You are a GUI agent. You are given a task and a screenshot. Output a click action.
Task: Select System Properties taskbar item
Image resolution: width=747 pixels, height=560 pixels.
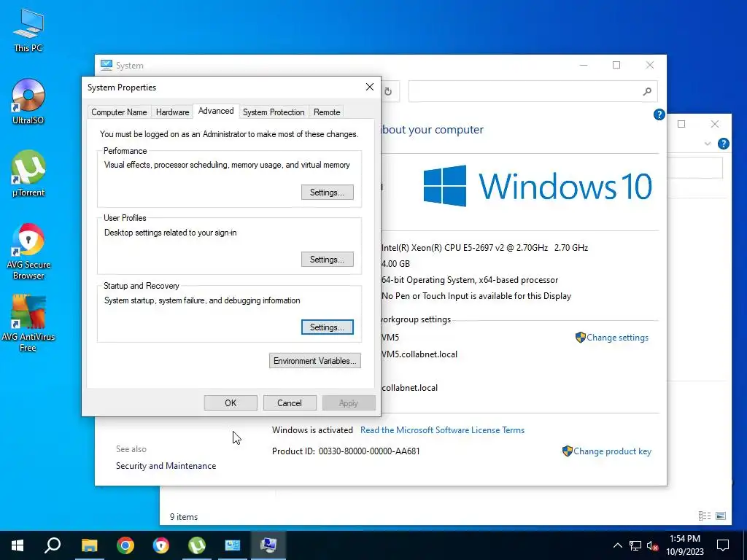click(268, 545)
